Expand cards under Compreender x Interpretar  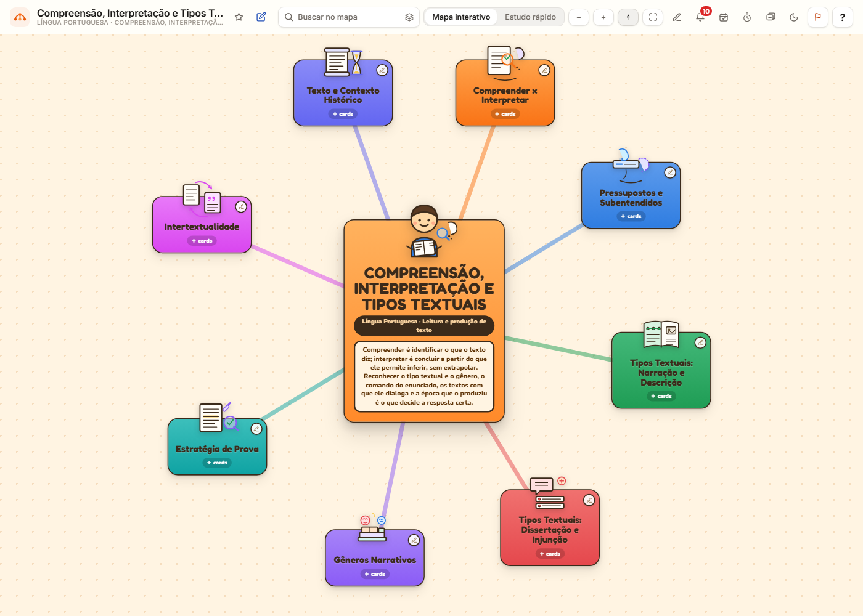point(505,114)
